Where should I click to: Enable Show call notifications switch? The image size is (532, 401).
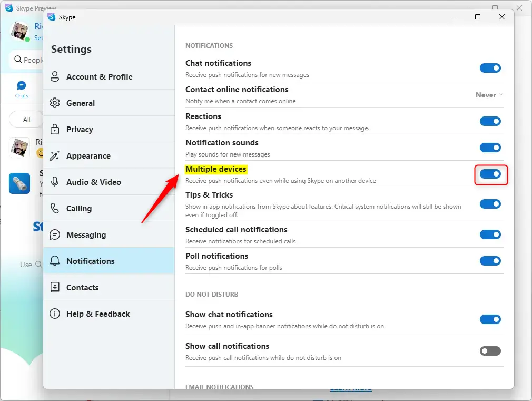(x=490, y=351)
